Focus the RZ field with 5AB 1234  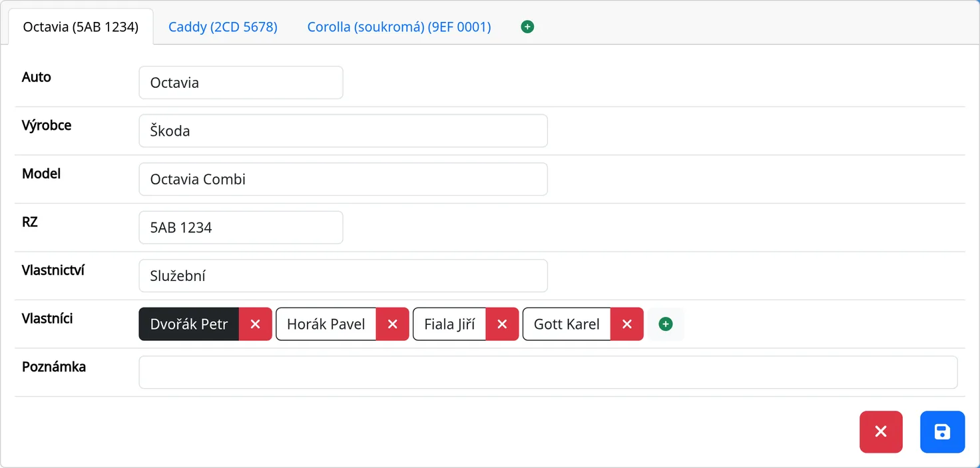[241, 228]
